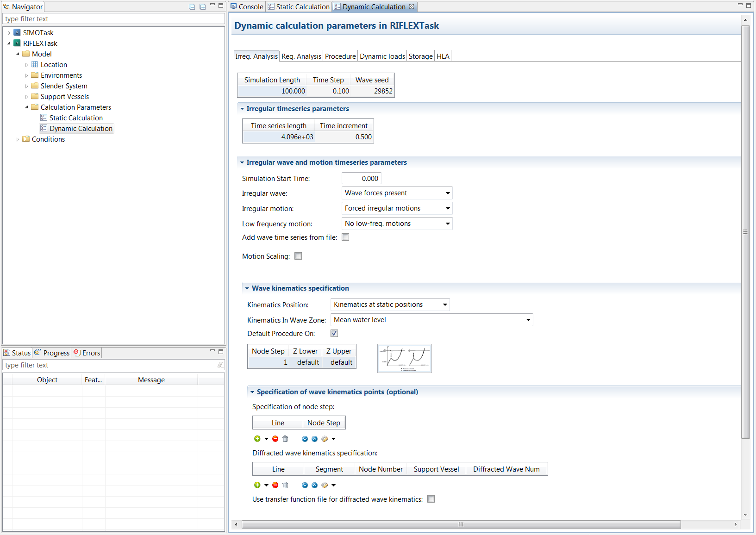The height and width of the screenshot is (535, 756).
Task: Open the Static Calculation editor tab
Action: pos(299,6)
